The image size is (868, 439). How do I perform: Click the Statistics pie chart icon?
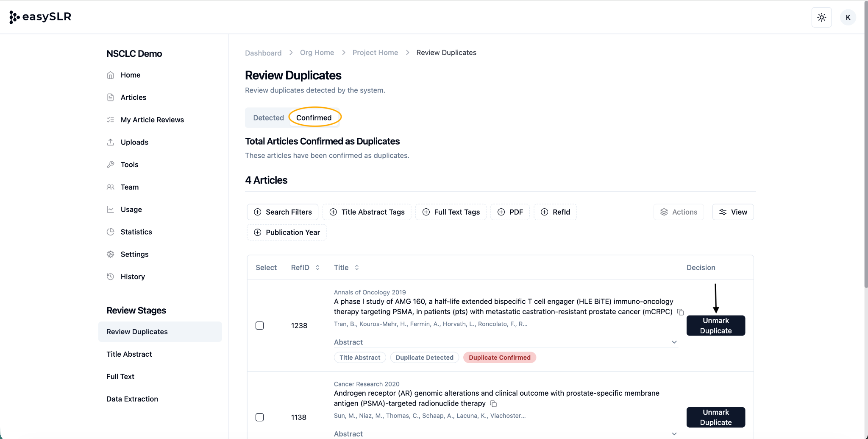tap(111, 232)
